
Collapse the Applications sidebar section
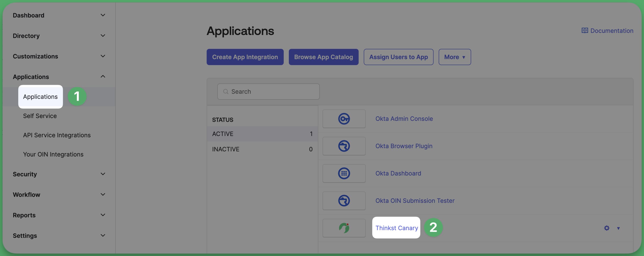pos(103,76)
